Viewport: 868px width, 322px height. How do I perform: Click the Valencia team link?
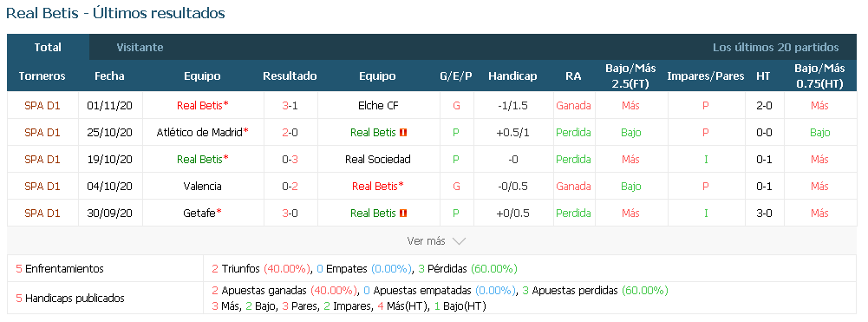pyautogui.click(x=203, y=187)
